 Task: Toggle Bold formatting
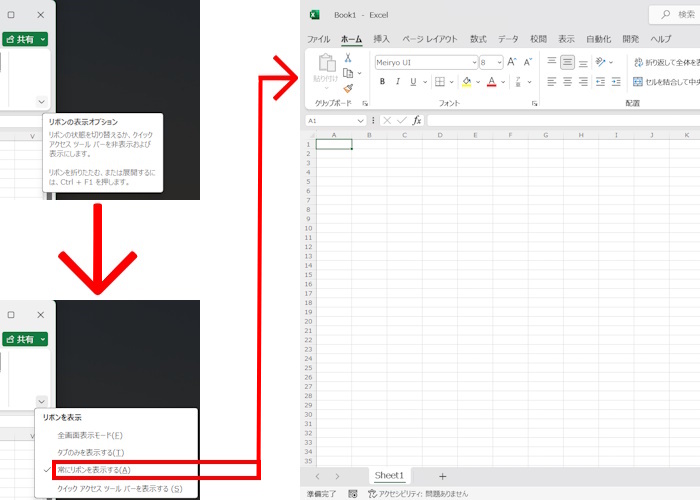tap(382, 82)
